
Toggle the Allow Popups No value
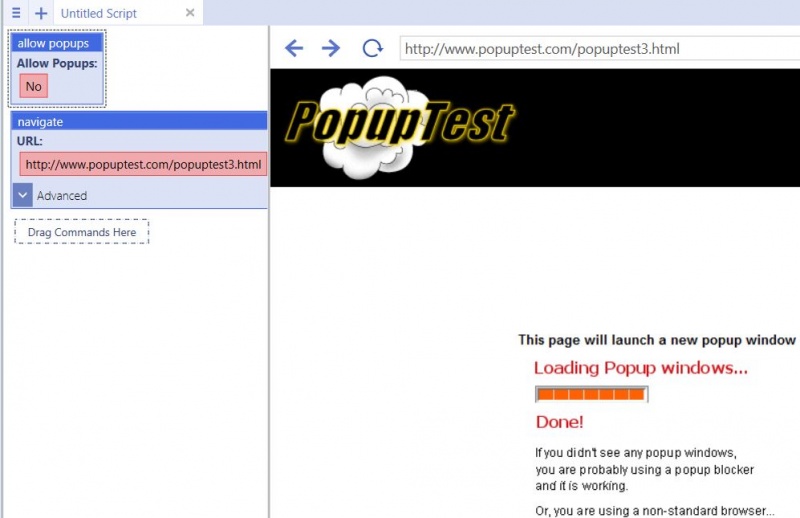[x=34, y=86]
